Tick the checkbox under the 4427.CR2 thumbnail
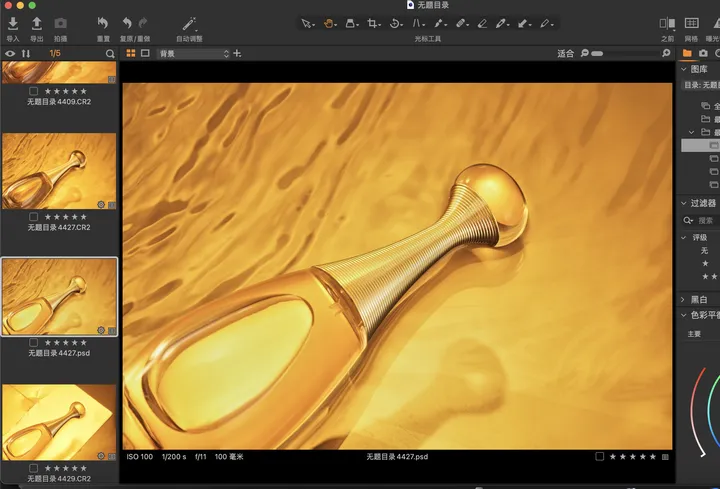Image resolution: width=720 pixels, height=489 pixels. [34, 216]
